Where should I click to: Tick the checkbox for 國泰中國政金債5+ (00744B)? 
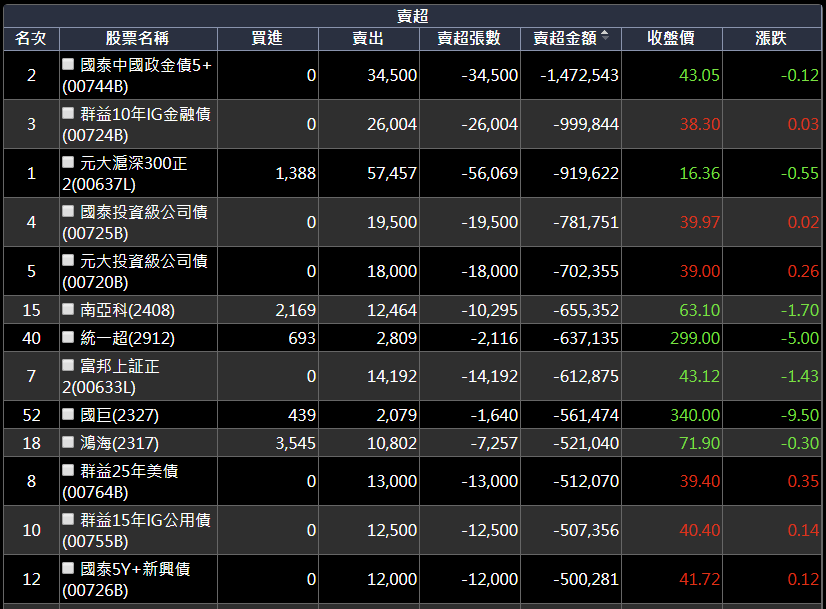coord(68,64)
